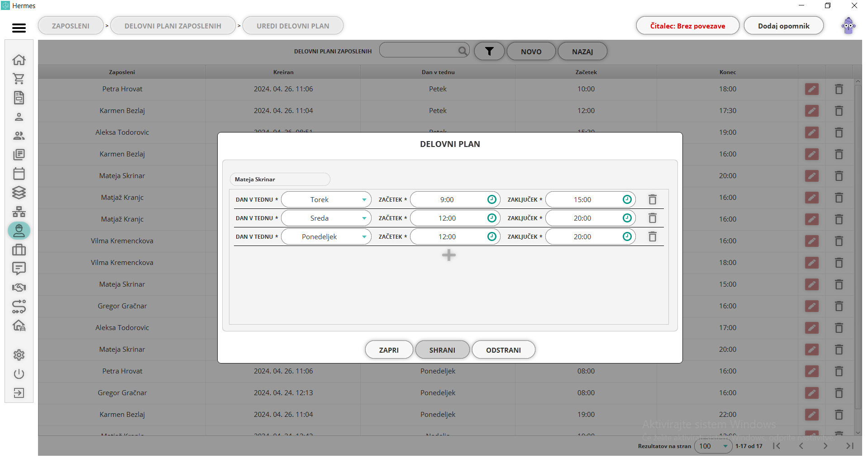The width and height of the screenshot is (868, 463).
Task: Click the Ponedeljek start time field 12:00
Action: (455, 236)
